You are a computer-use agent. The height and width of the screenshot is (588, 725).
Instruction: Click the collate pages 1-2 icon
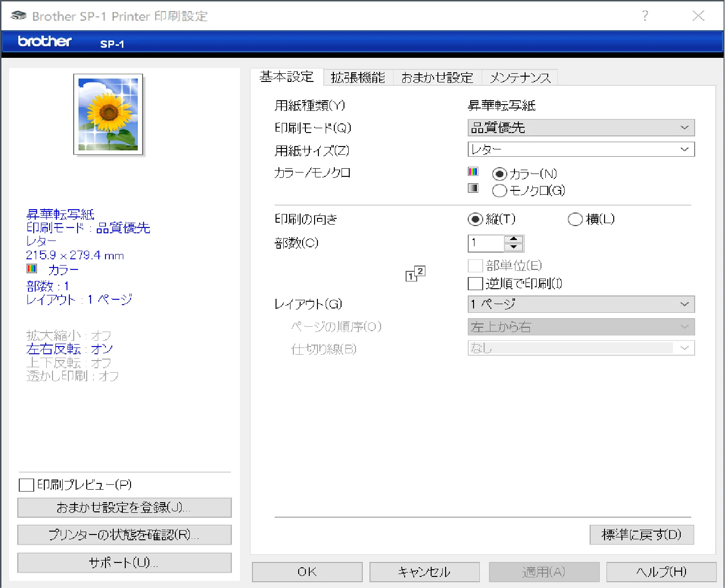pyautogui.click(x=415, y=273)
